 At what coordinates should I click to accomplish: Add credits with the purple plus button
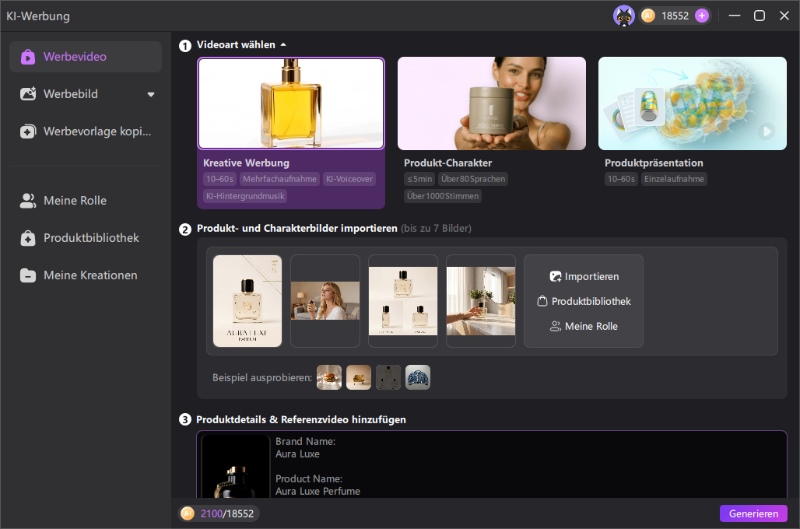pos(702,16)
